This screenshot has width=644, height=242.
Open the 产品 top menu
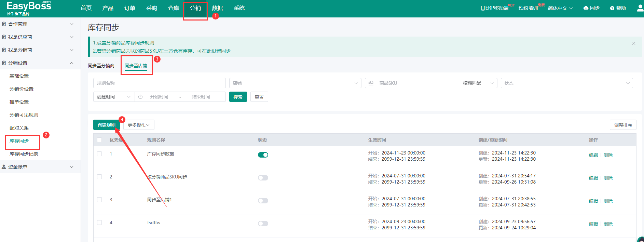tap(108, 8)
